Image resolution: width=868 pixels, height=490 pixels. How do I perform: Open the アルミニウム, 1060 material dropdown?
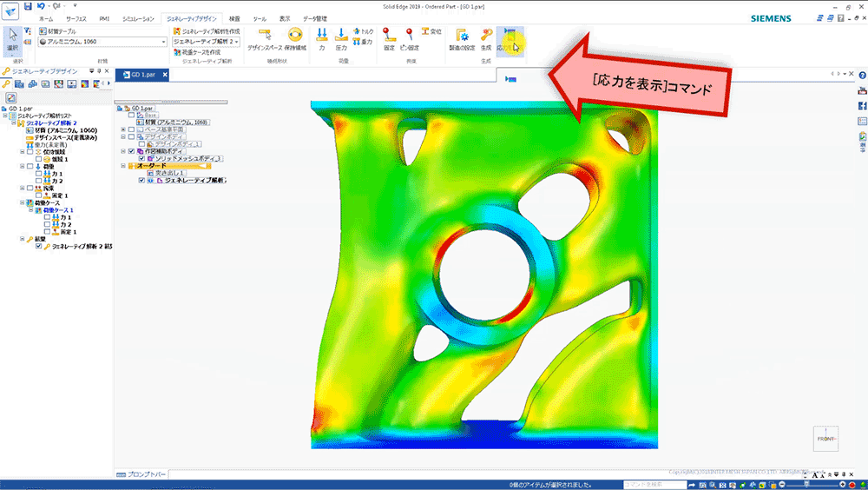pyautogui.click(x=102, y=42)
